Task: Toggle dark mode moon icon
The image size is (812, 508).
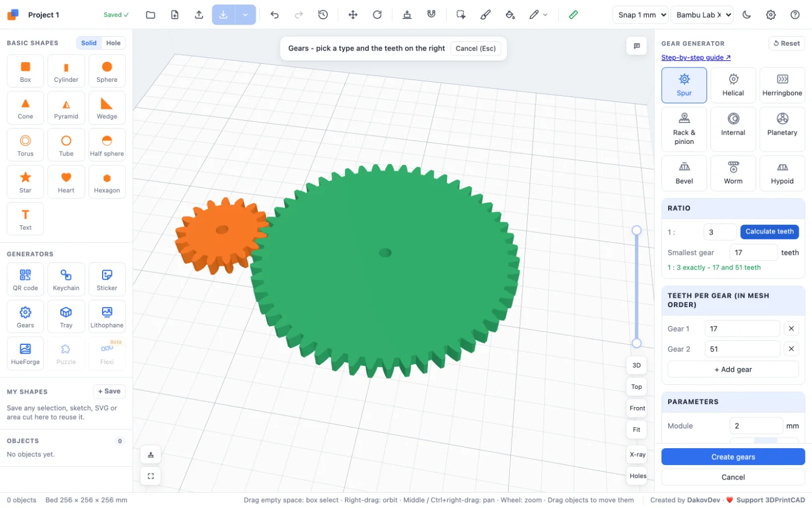Action: [746, 15]
